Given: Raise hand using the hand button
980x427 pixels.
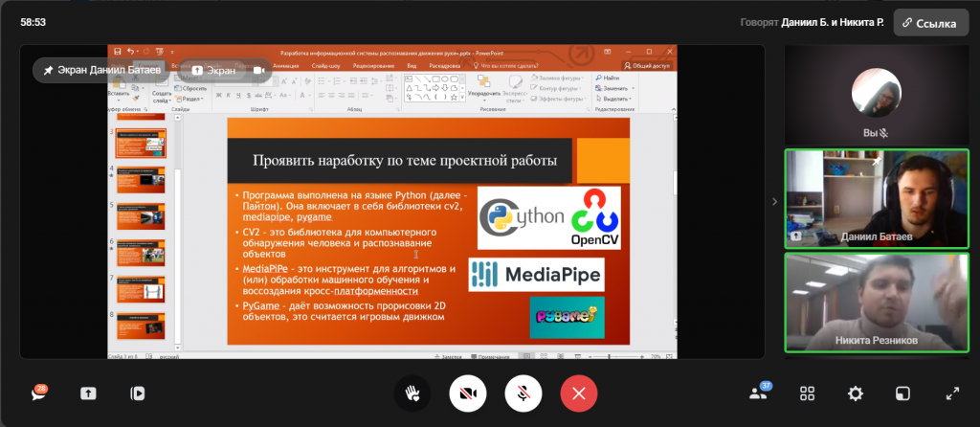Looking at the screenshot, I should 412,393.
